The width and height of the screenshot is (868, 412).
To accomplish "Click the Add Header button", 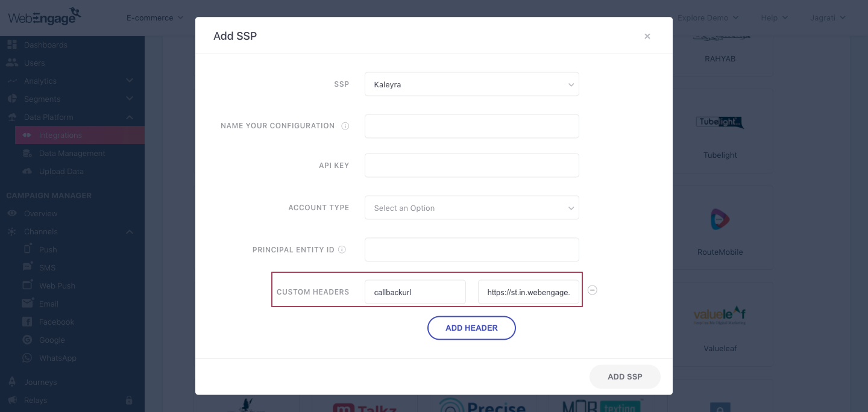I will point(471,328).
